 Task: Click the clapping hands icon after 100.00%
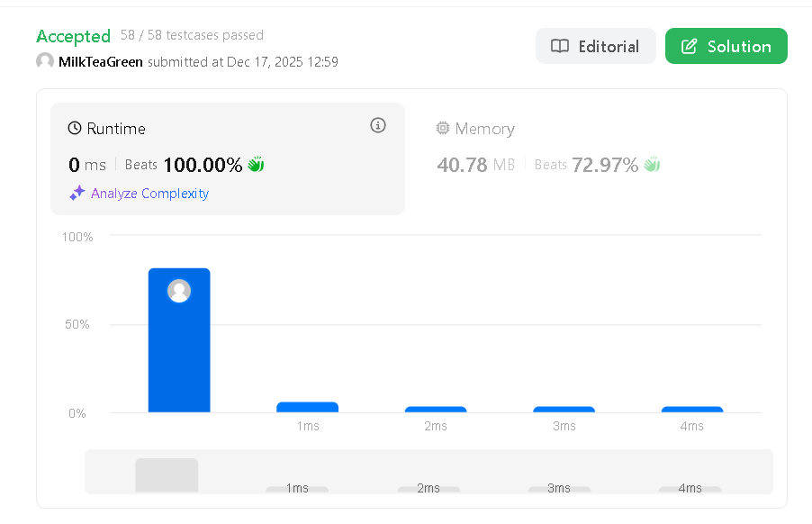(x=256, y=165)
